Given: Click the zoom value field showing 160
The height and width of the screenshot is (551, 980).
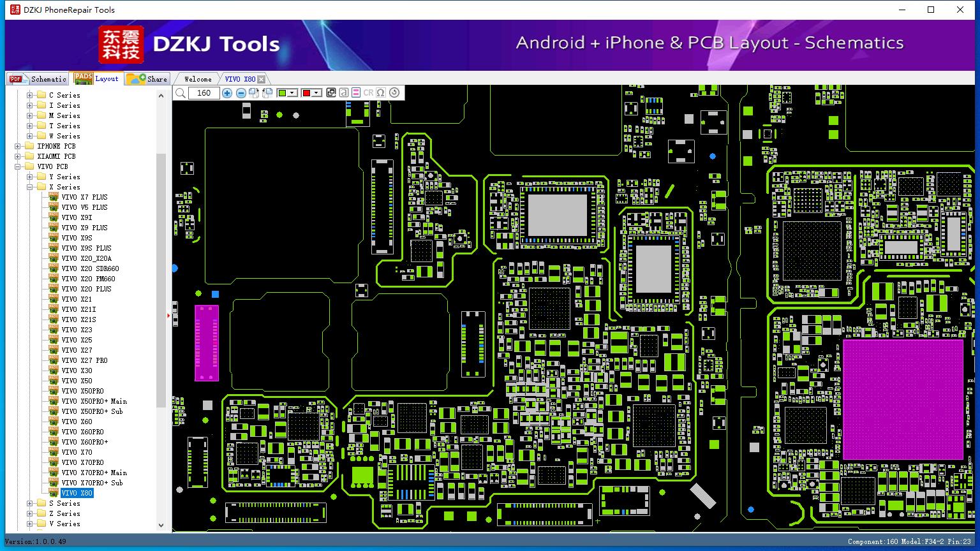Looking at the screenshot, I should 204,93.
